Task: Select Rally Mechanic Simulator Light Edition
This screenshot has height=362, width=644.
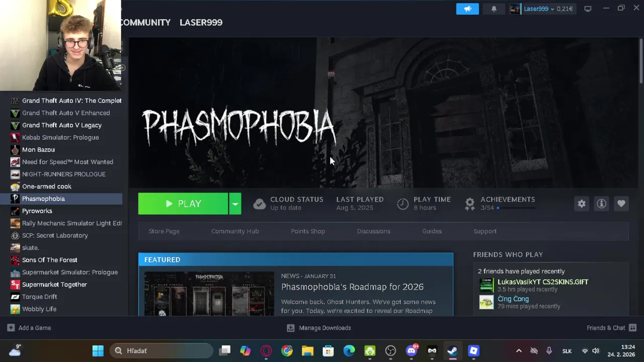Action: (x=72, y=223)
